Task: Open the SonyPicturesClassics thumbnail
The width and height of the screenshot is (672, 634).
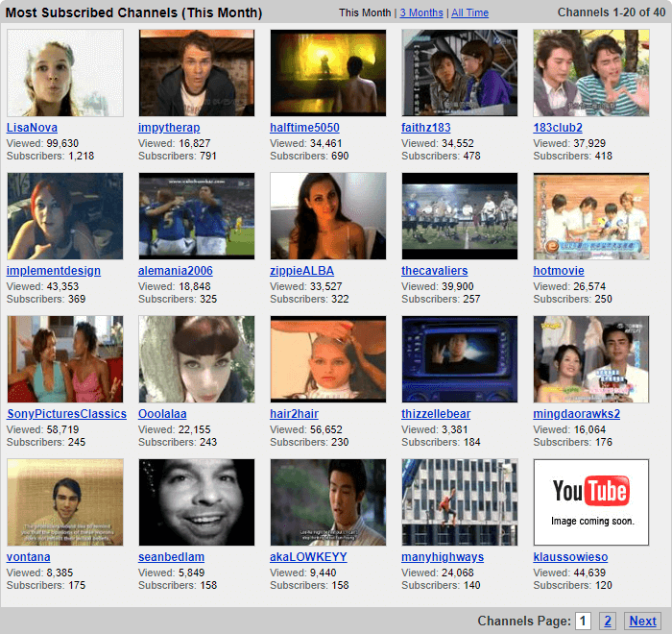Action: [x=65, y=359]
